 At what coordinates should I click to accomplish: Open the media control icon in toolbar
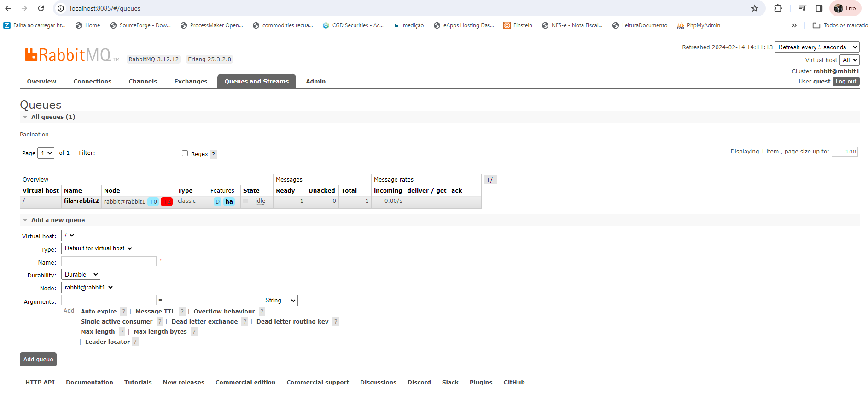tap(803, 8)
